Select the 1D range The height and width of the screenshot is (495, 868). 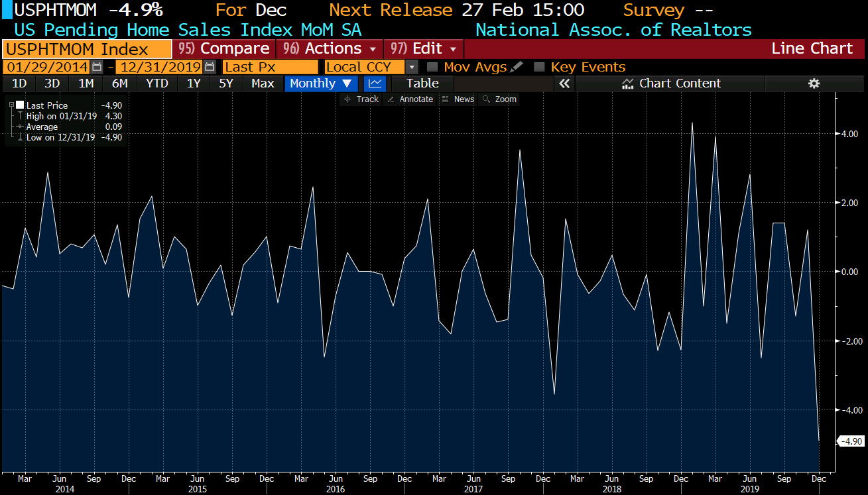[x=19, y=83]
